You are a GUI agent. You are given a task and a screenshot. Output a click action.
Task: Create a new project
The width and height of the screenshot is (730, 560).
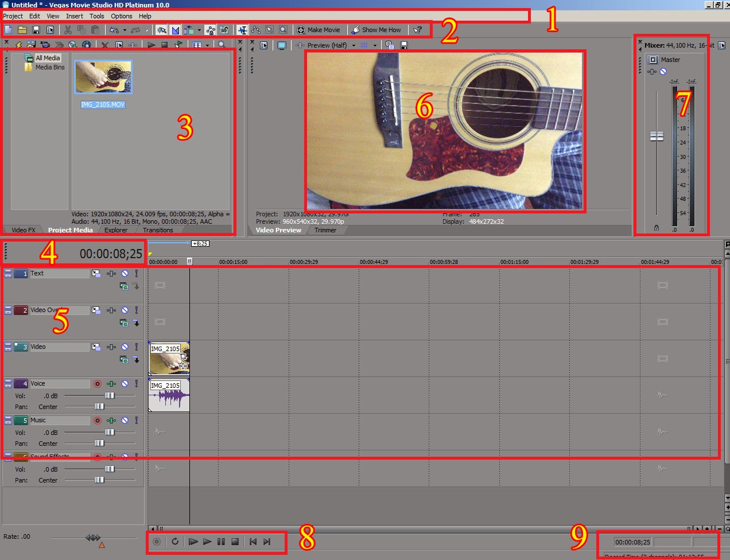coord(8,30)
